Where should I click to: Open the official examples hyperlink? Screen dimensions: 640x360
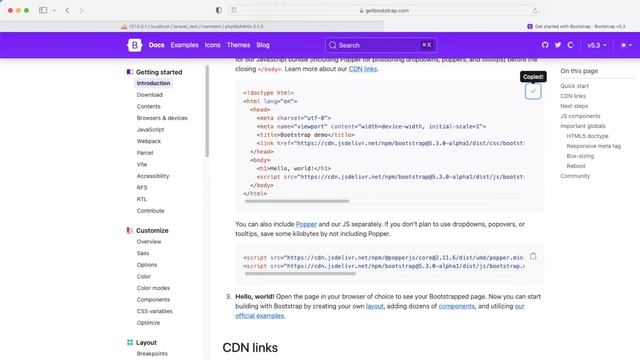click(259, 316)
